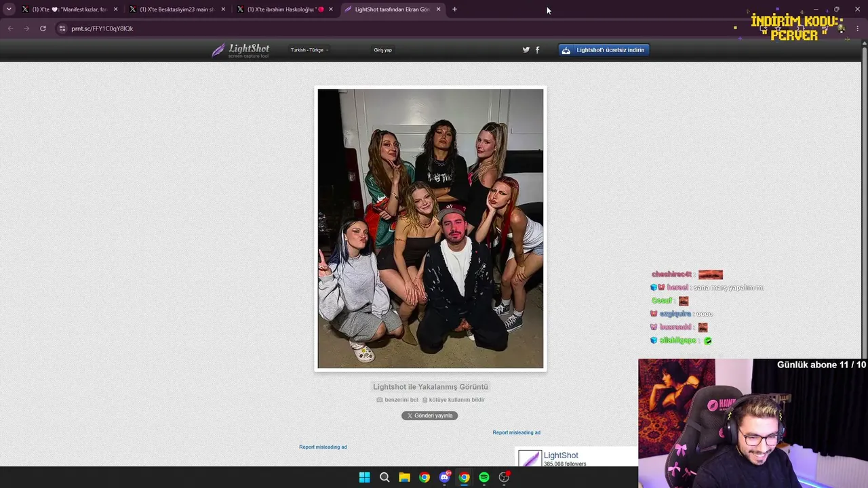This screenshot has height=488, width=868.
Task: Click 'benzerini bul' find similar link
Action: [x=397, y=400]
